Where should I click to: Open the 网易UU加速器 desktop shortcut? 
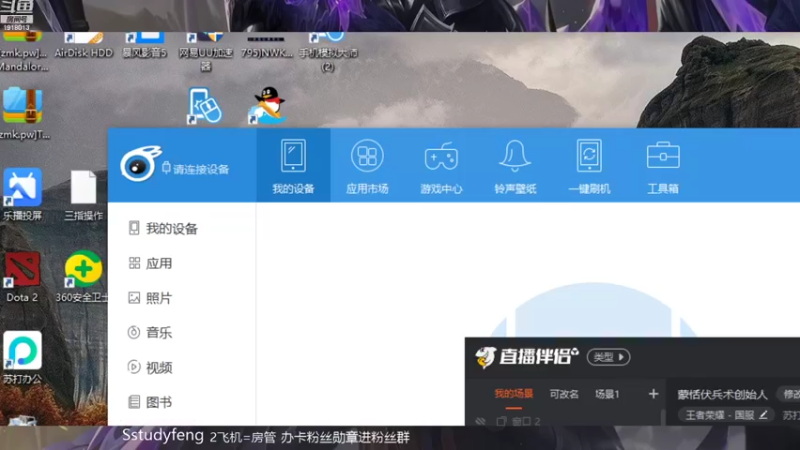(206, 51)
